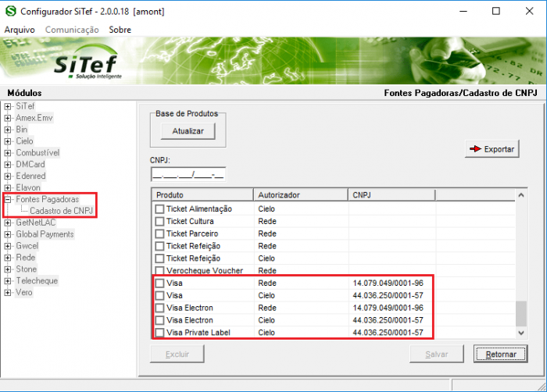
Task: Expand the GetNetLAC module node
Action: [x=7, y=223]
